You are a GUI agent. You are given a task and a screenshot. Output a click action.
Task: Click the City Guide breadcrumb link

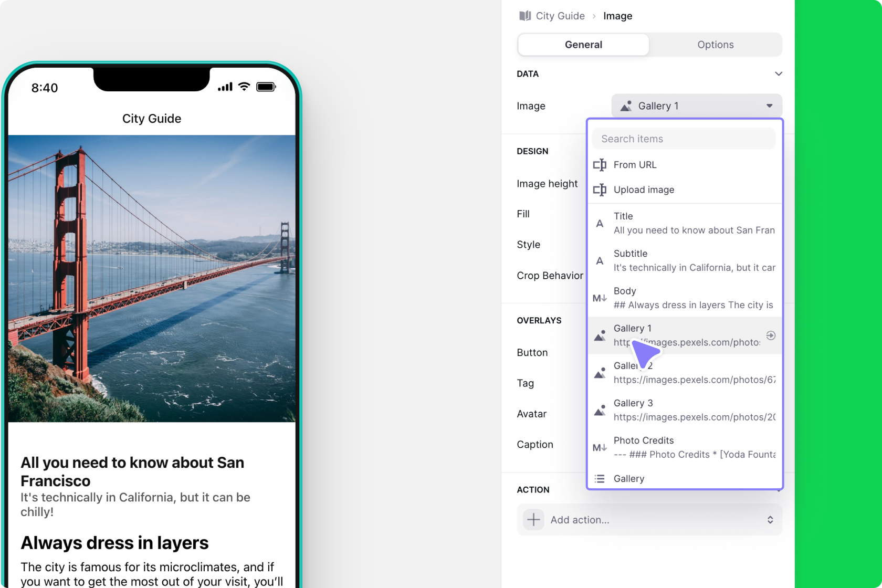[560, 16]
